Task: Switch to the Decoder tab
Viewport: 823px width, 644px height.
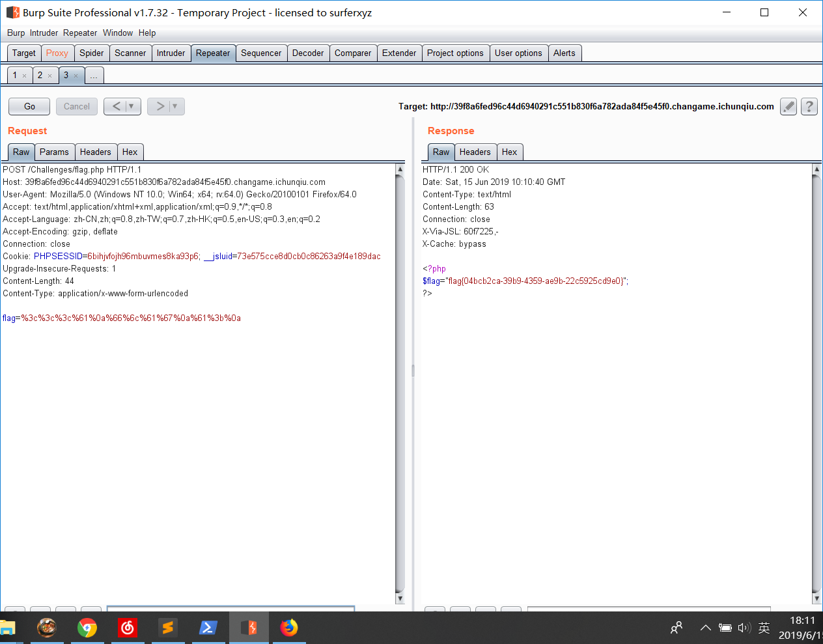Action: [308, 53]
